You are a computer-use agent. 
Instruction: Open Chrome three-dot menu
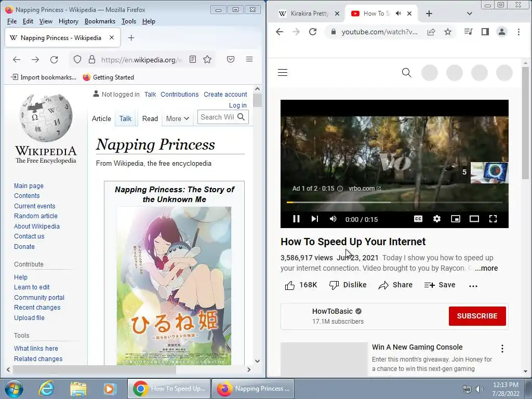click(518, 32)
